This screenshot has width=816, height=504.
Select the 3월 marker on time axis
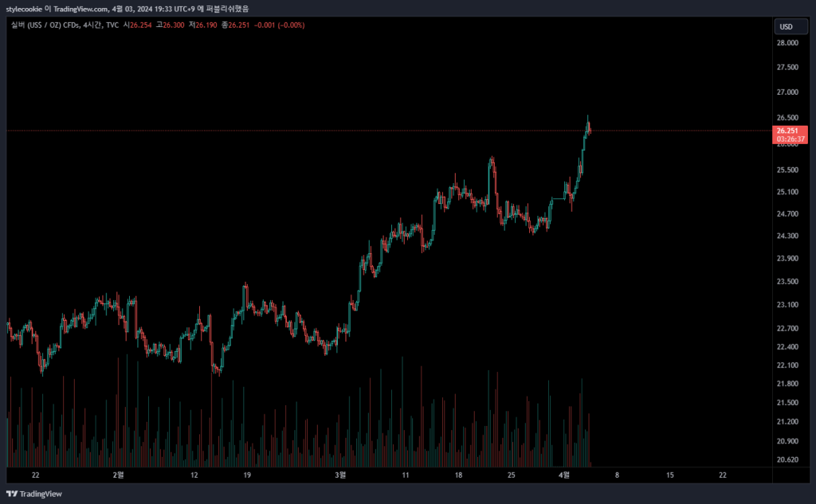pos(340,475)
